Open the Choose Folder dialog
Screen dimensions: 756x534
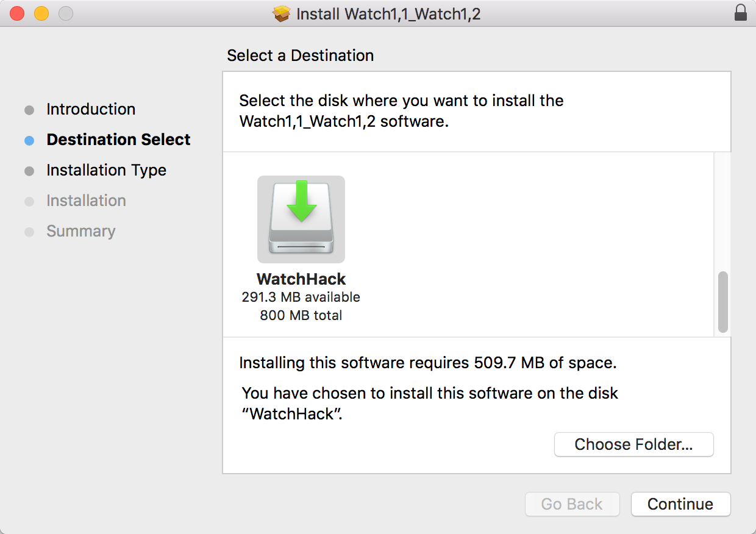click(x=633, y=444)
